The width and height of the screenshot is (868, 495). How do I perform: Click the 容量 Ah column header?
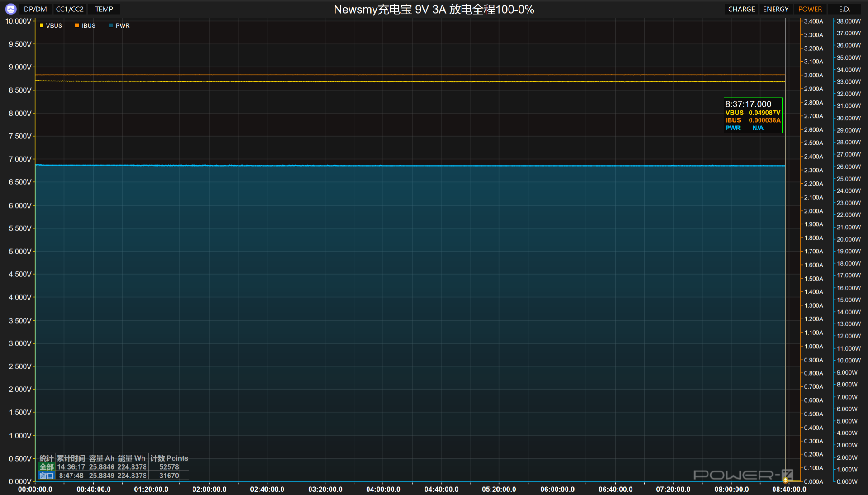(102, 458)
